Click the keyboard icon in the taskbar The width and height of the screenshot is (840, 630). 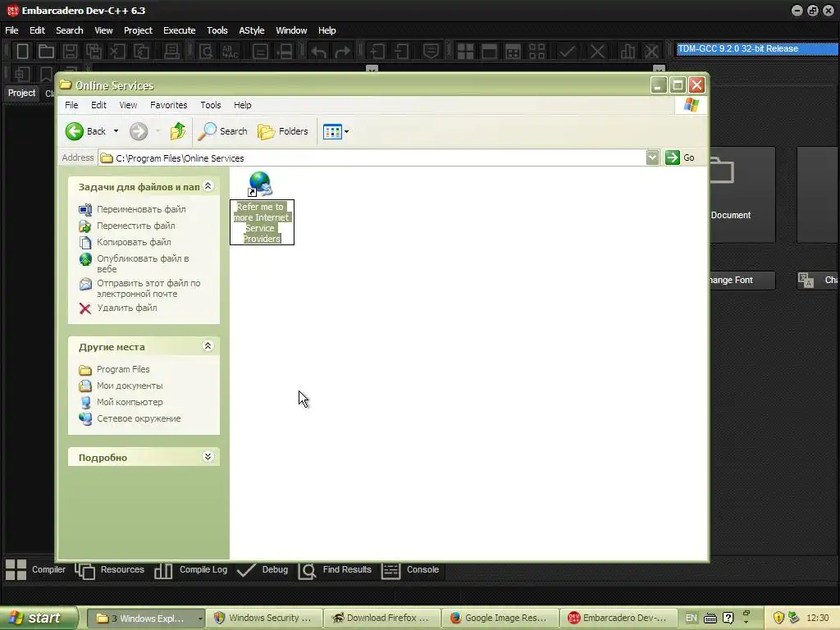[x=710, y=619]
